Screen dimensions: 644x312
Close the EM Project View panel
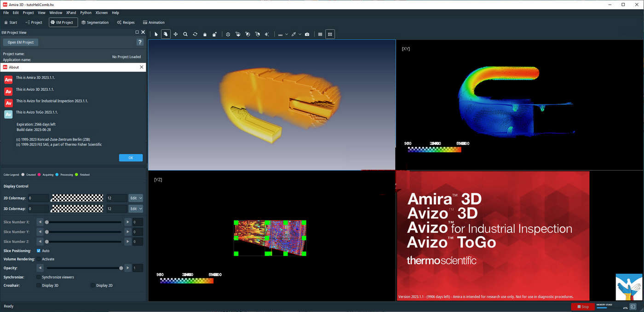tap(143, 32)
